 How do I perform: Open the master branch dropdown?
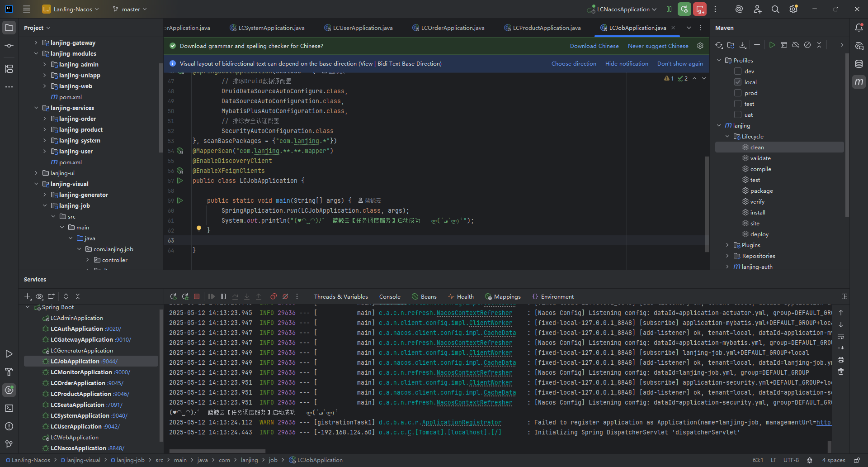130,9
